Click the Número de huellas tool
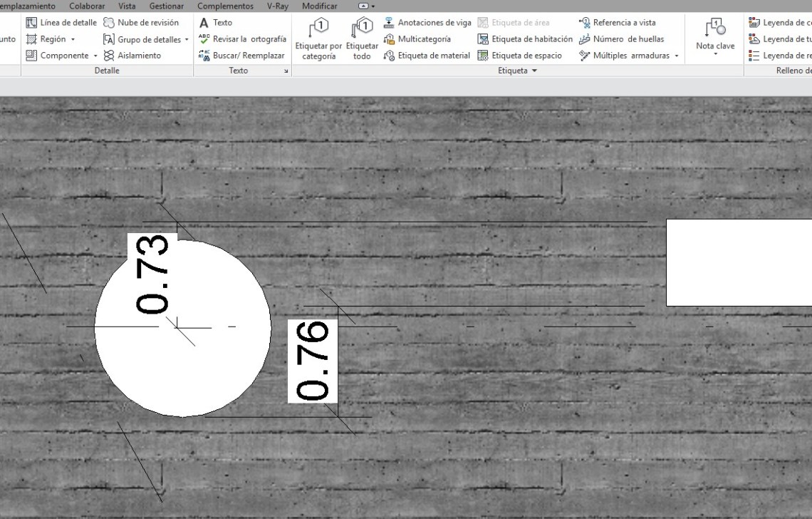This screenshot has height=519, width=812. click(x=621, y=39)
